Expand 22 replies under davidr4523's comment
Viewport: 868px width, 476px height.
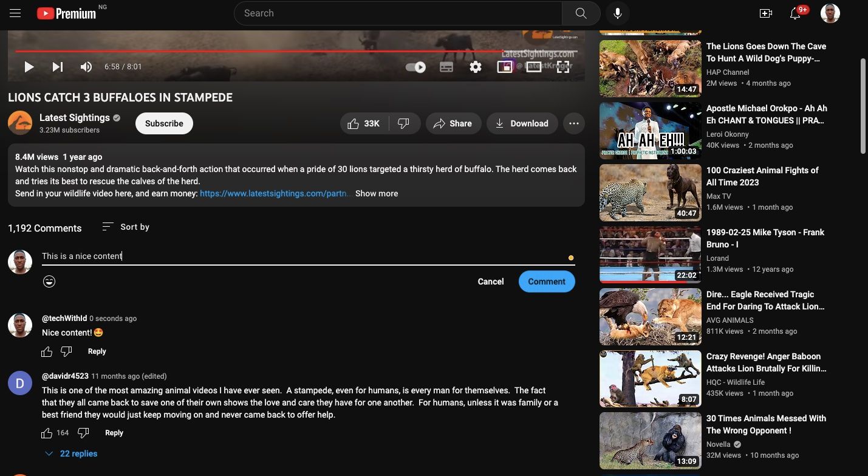[x=72, y=454]
